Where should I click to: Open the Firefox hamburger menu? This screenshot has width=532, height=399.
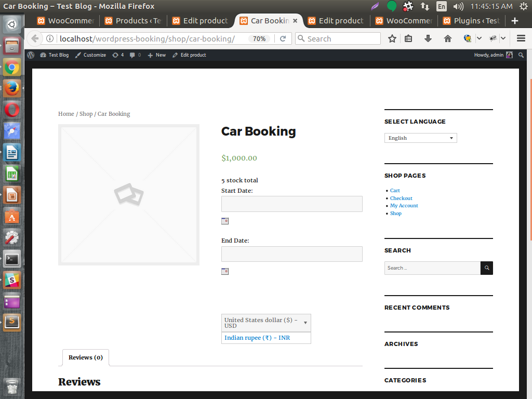[x=521, y=38]
